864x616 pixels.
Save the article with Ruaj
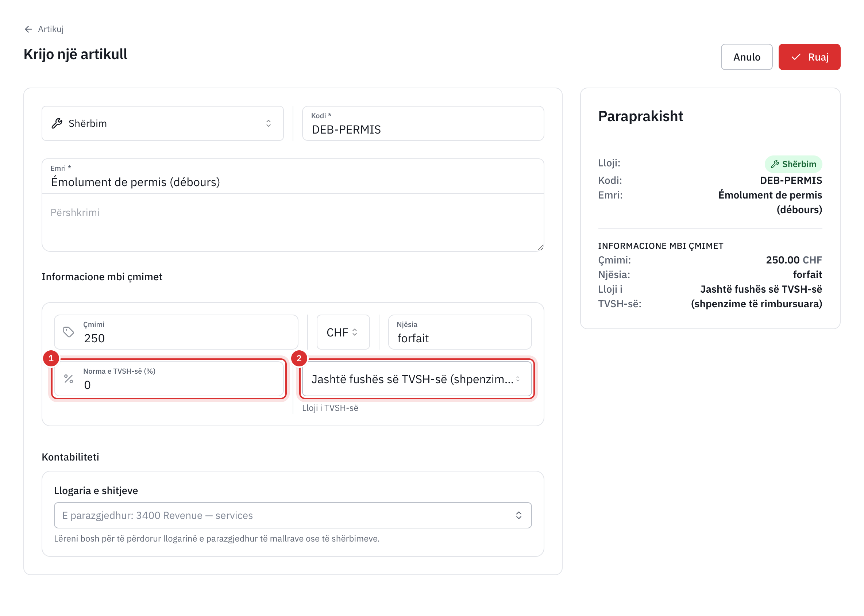point(809,57)
